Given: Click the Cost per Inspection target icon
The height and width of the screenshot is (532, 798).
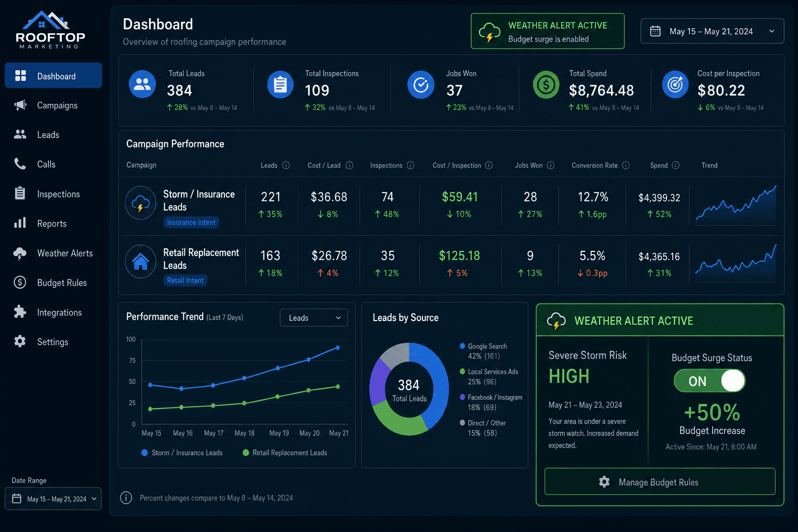Looking at the screenshot, I should pos(675,84).
